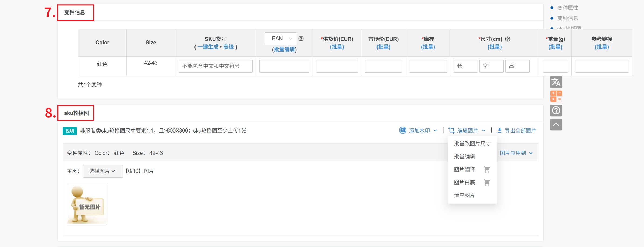Click the shopping cart icon beside 图片白底

tap(487, 182)
